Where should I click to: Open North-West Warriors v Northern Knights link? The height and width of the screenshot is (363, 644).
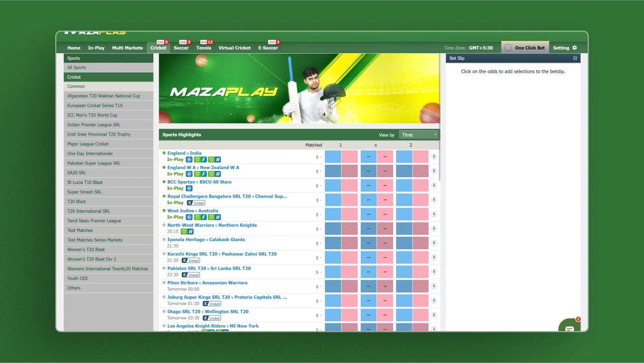click(212, 225)
